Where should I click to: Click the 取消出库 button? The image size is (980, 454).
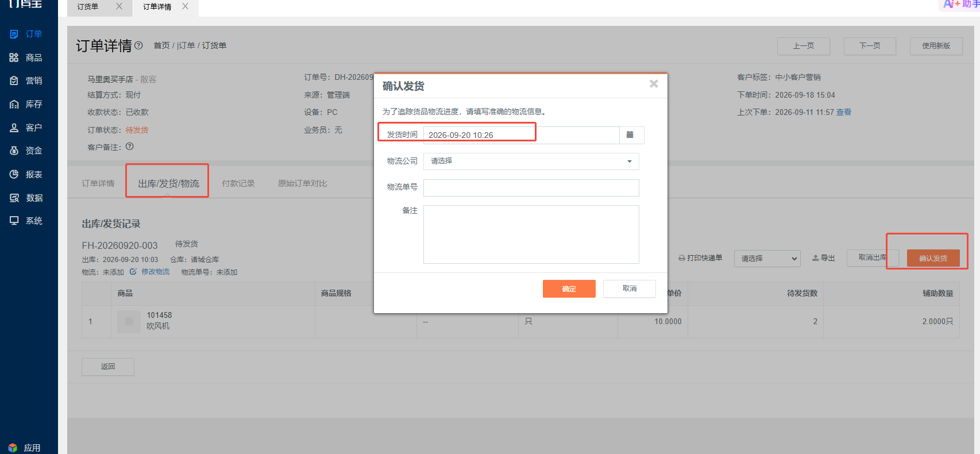coord(873,257)
